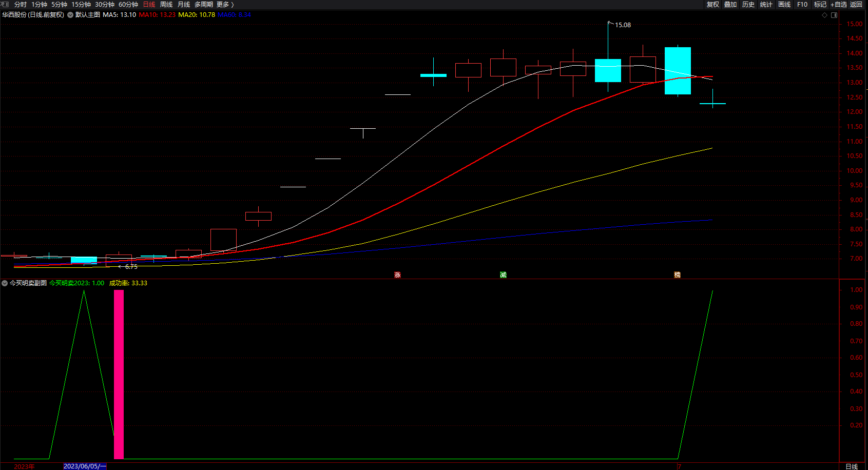The width and height of the screenshot is (868, 470).
Task: Select the 1分钟 period tab
Action: pyautogui.click(x=39, y=5)
